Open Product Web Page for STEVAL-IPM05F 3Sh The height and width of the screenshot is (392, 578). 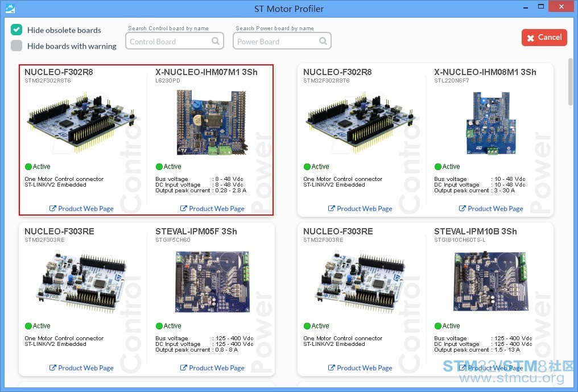point(212,368)
